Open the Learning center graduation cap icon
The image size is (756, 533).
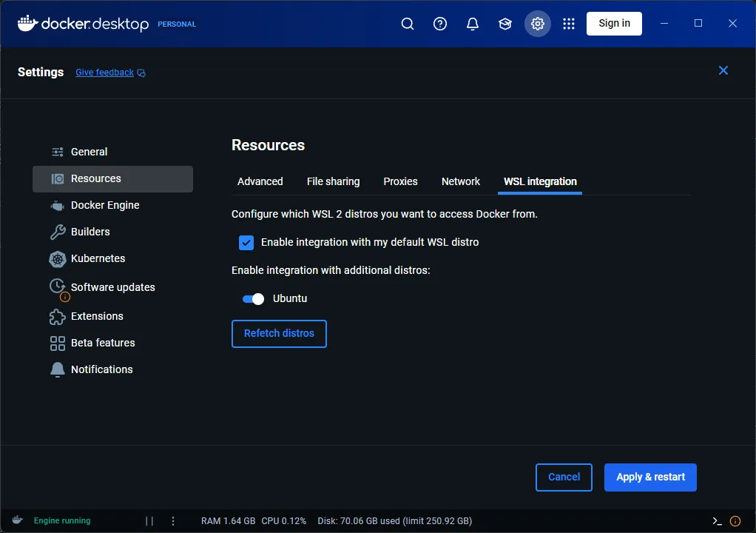coord(504,24)
